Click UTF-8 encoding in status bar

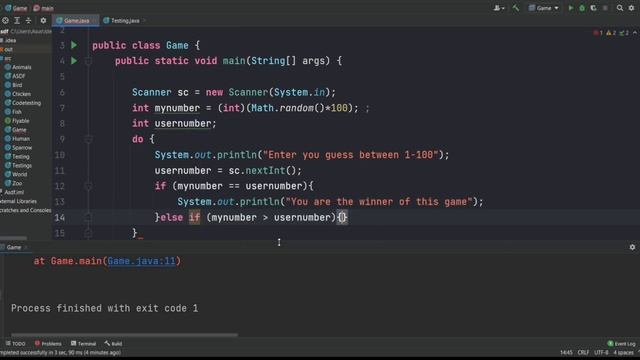click(x=601, y=352)
